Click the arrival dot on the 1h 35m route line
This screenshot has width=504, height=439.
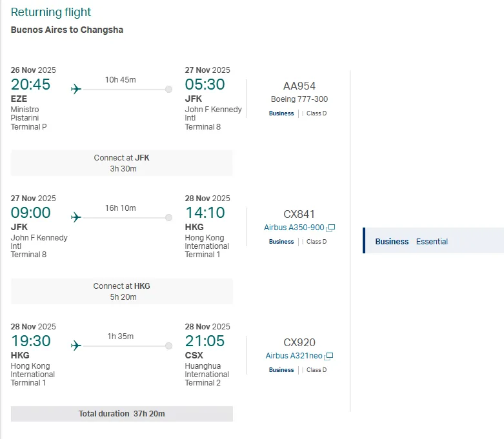pyautogui.click(x=169, y=346)
